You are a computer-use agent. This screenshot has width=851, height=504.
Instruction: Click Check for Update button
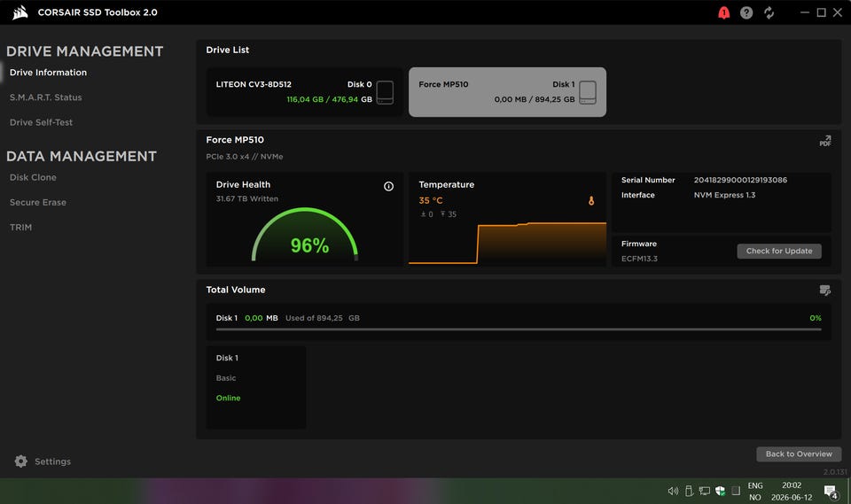pyautogui.click(x=779, y=251)
